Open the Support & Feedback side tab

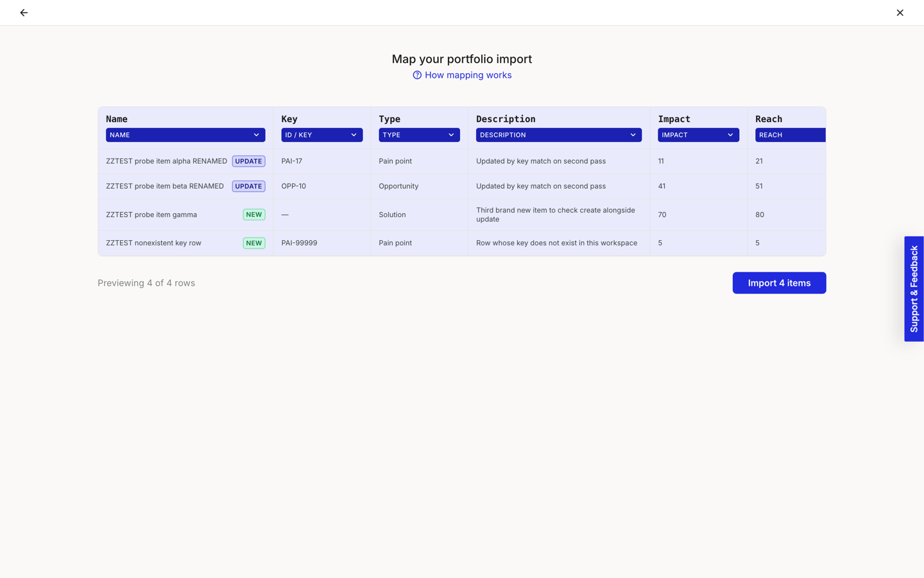tap(914, 289)
